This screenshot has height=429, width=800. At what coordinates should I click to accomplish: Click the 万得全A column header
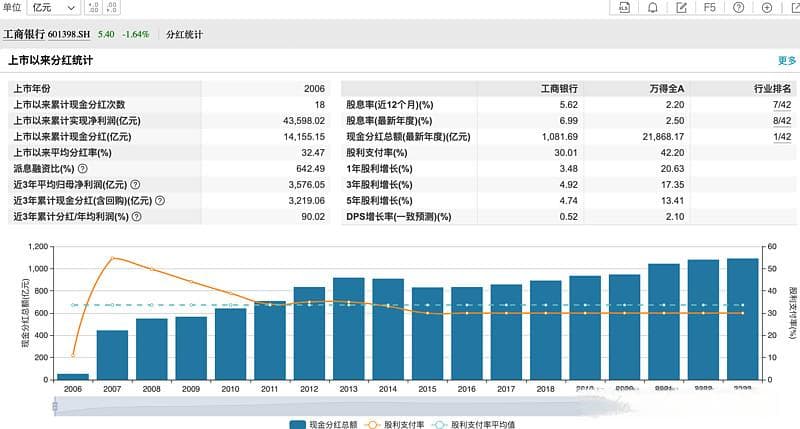(x=667, y=89)
